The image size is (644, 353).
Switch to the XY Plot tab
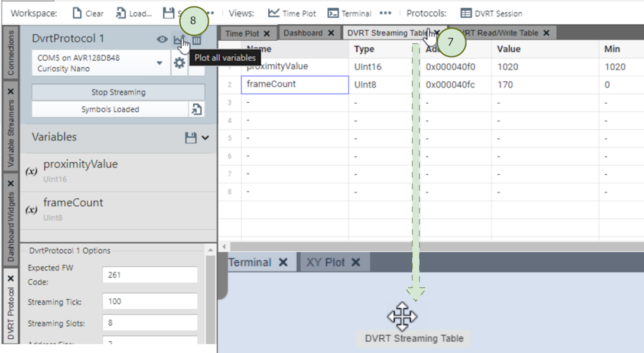(x=326, y=263)
